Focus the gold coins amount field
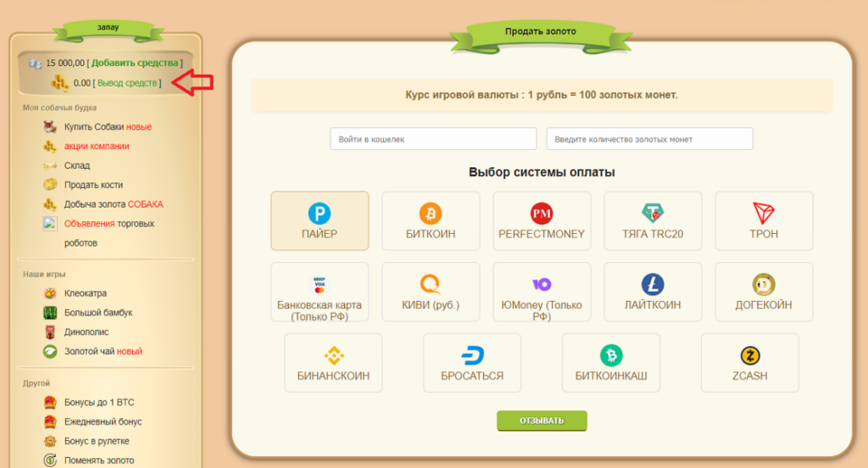 (x=649, y=139)
